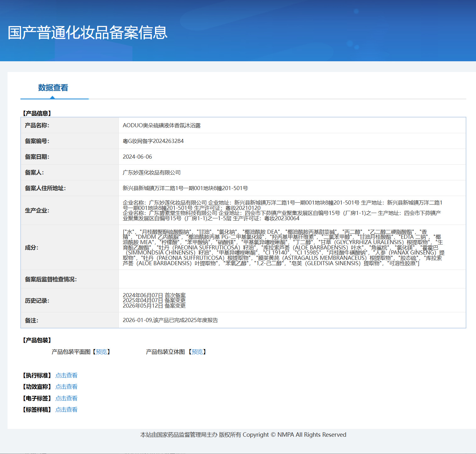The height and width of the screenshot is (454, 476).
Task: Select the registrant address 新兴县新城镇万洋二路 value
Action: pos(185,188)
